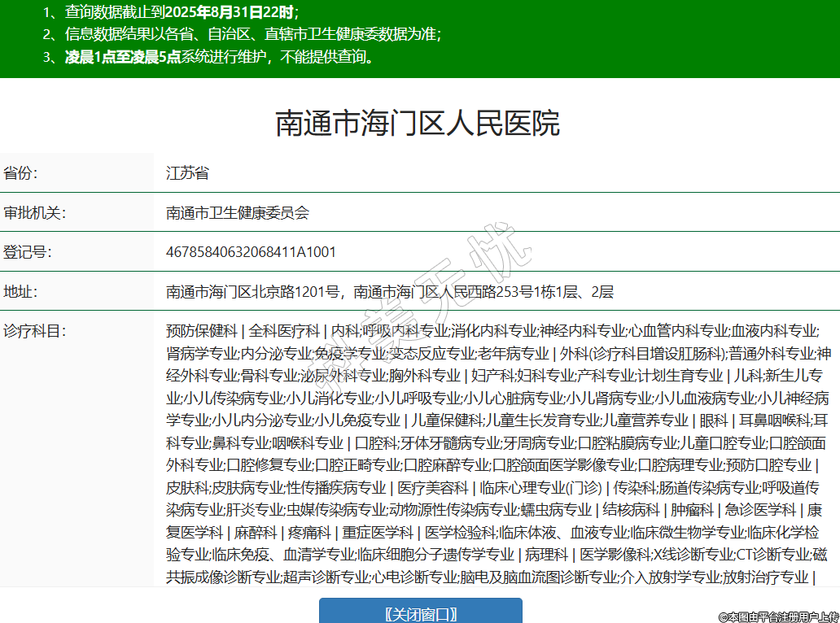The width and height of the screenshot is (840, 623).
Task: Click the bold 凌晨1点至凌晨5点 maintenance text
Action: click(x=123, y=57)
